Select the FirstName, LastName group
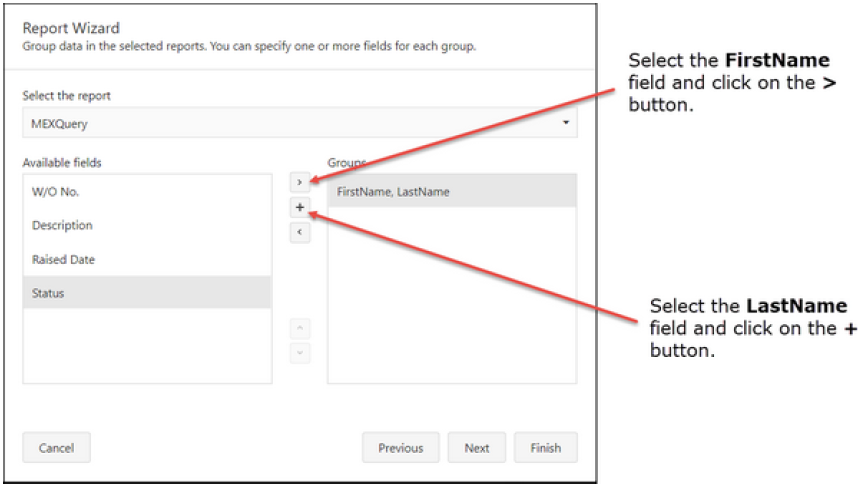The image size is (859, 484). click(x=451, y=192)
